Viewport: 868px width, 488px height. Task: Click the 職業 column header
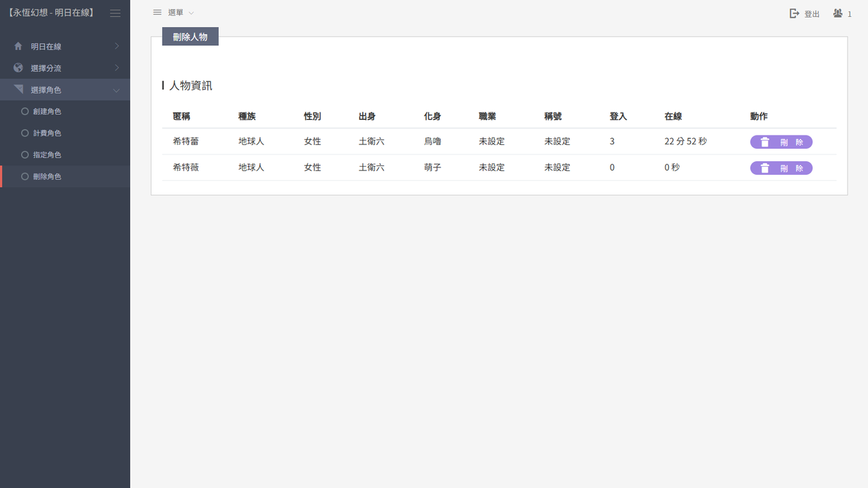[x=487, y=116]
